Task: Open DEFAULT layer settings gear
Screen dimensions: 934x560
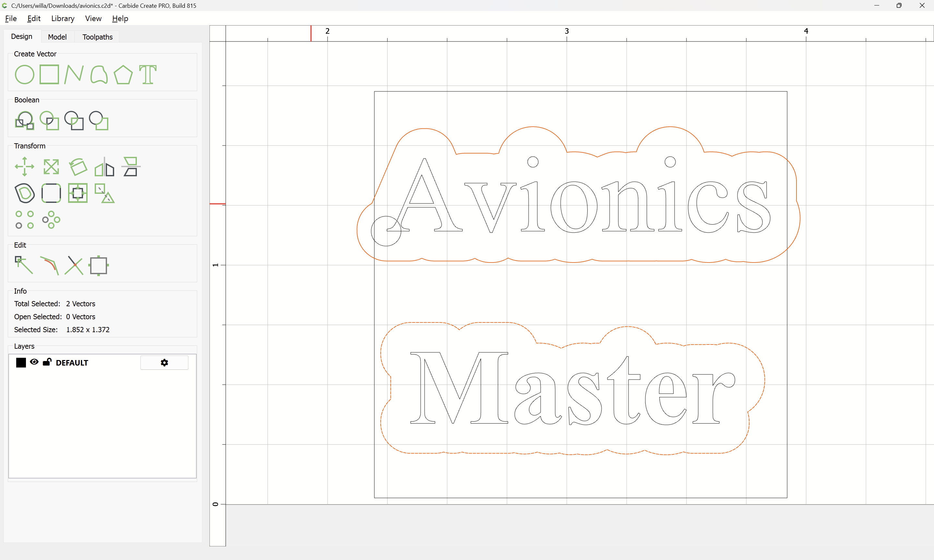Action: 164,363
